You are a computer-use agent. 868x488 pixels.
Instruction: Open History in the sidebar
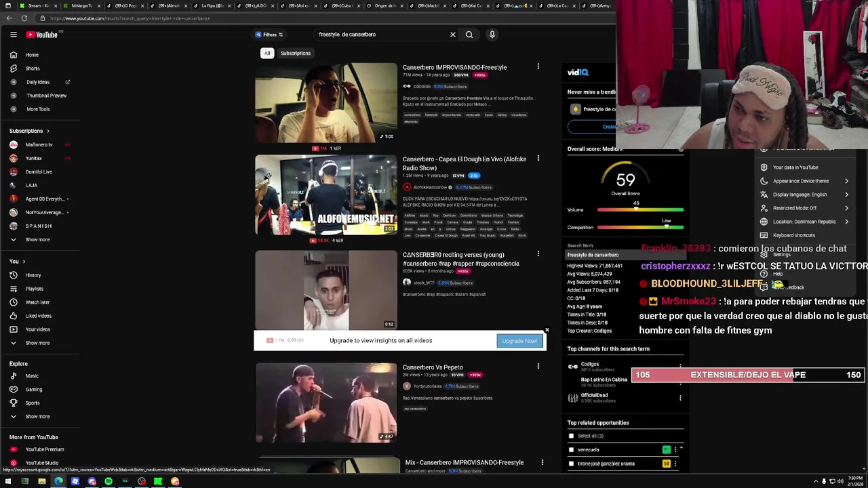pyautogui.click(x=33, y=275)
